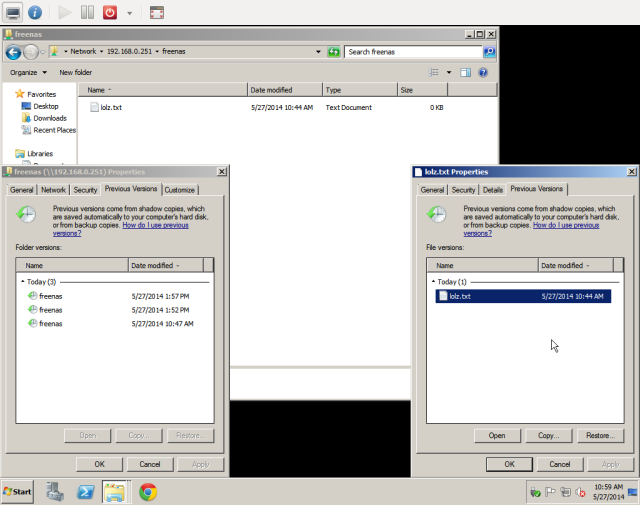This screenshot has height=505, width=640.
Task: Refresh the freenas folder view
Action: [333, 52]
